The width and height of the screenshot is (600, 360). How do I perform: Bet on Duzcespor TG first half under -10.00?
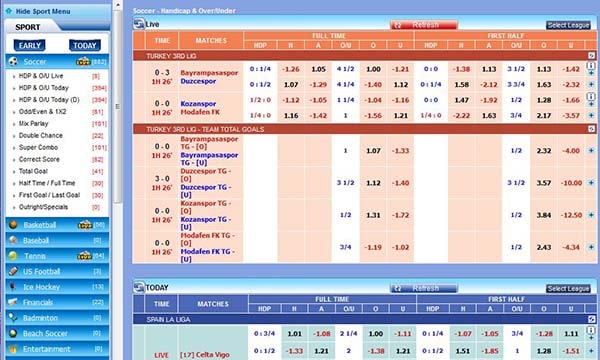click(571, 183)
